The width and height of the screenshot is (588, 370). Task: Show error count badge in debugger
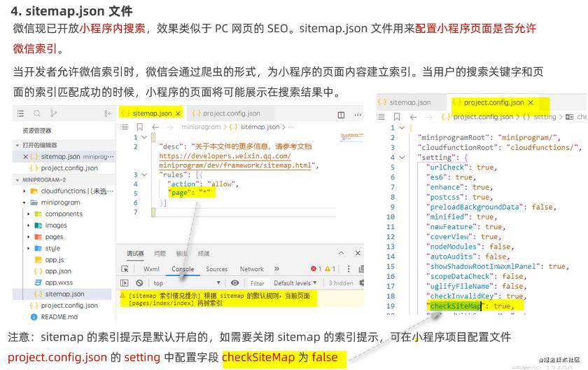pyautogui.click(x=316, y=268)
